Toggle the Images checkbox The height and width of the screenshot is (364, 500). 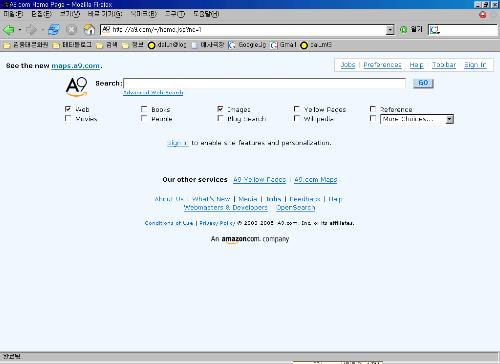point(220,109)
